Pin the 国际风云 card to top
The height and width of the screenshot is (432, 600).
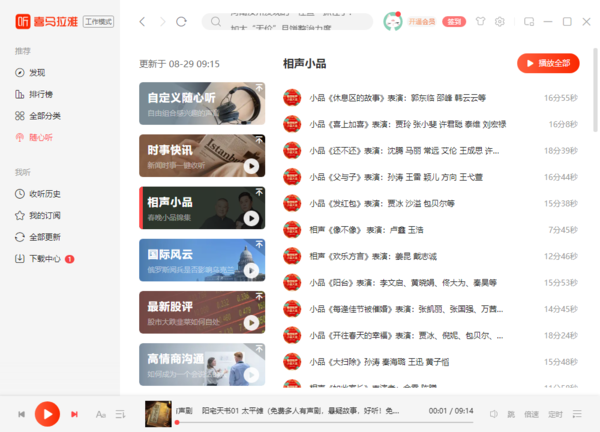259,245
